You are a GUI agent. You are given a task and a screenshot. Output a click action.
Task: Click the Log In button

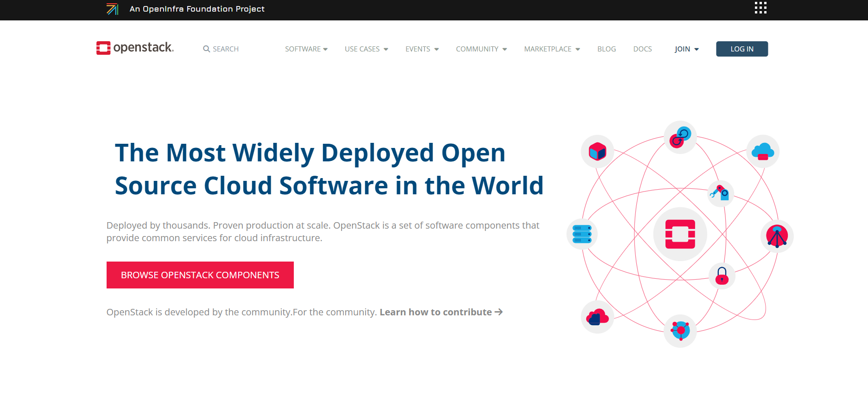point(742,49)
